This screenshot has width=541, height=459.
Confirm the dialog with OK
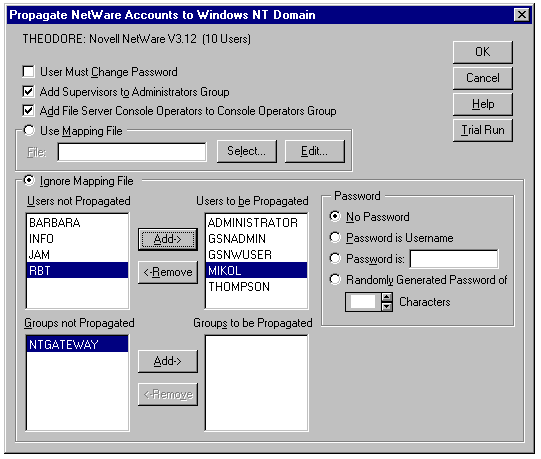[x=483, y=52]
